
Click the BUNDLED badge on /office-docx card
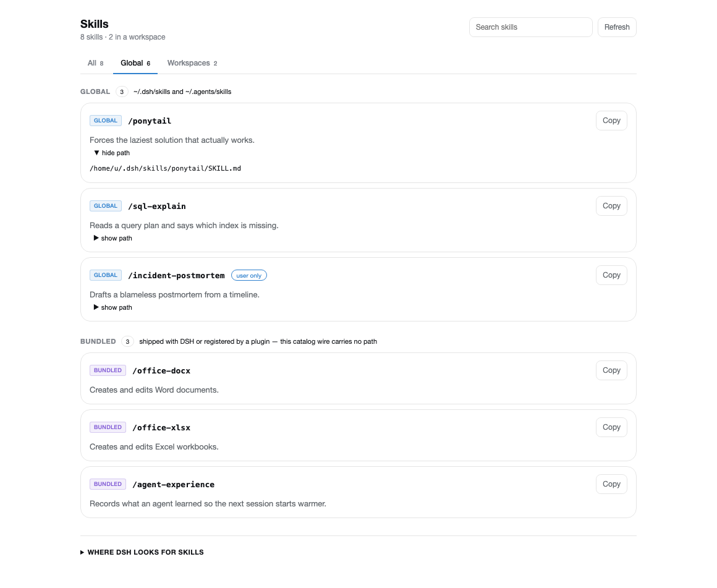(108, 370)
